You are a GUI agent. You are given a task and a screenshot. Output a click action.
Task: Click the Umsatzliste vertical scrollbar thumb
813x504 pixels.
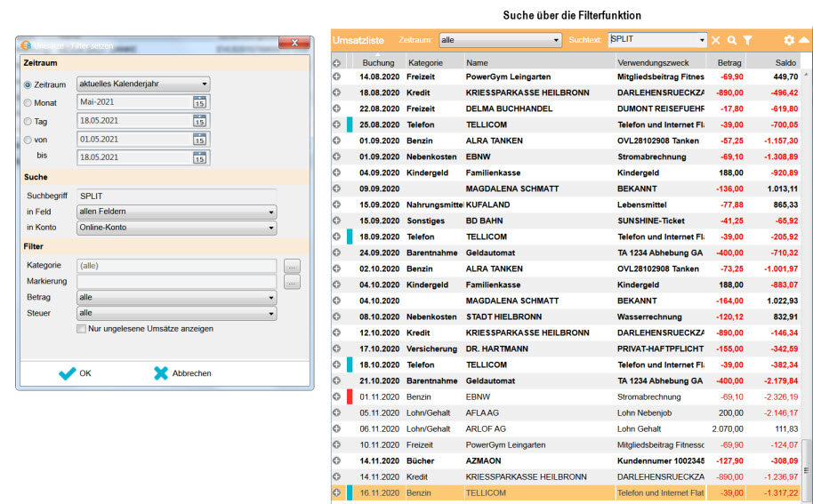click(x=806, y=470)
